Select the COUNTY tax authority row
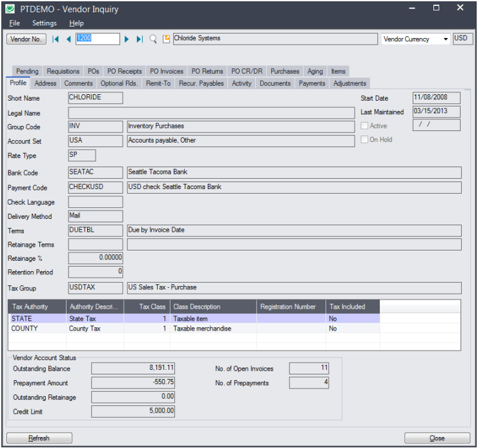The width and height of the screenshot is (478, 448). coord(234,329)
